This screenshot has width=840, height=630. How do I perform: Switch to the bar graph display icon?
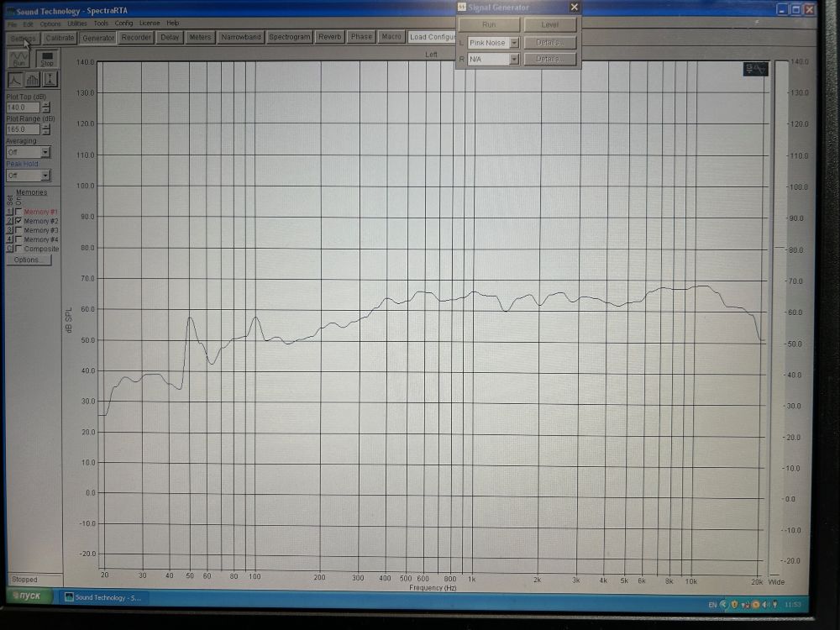33,80
